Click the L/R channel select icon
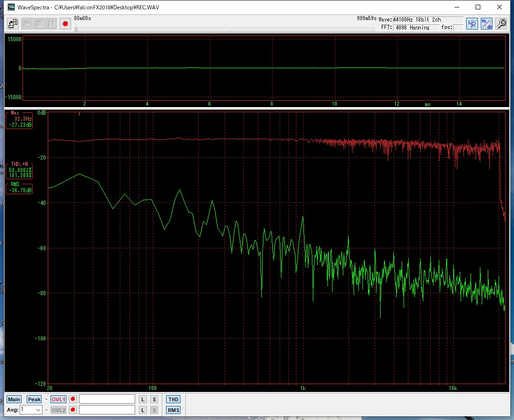 coord(472,23)
